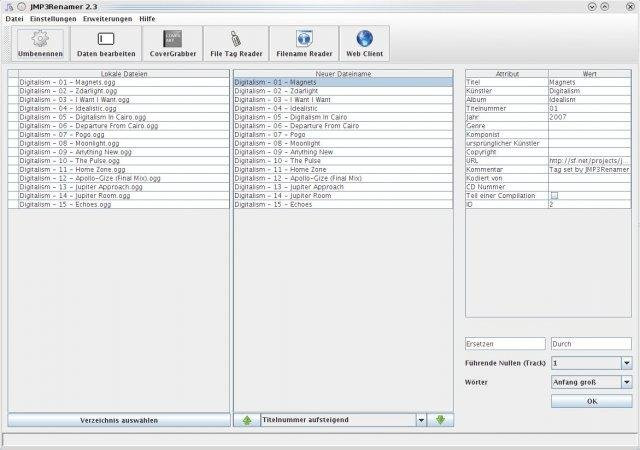Click the Umbenennen gear toolbar button
This screenshot has width=640, height=450.
(40, 44)
